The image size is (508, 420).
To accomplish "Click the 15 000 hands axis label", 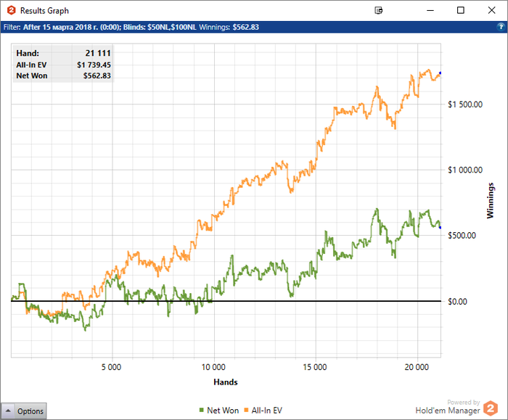I will click(315, 367).
